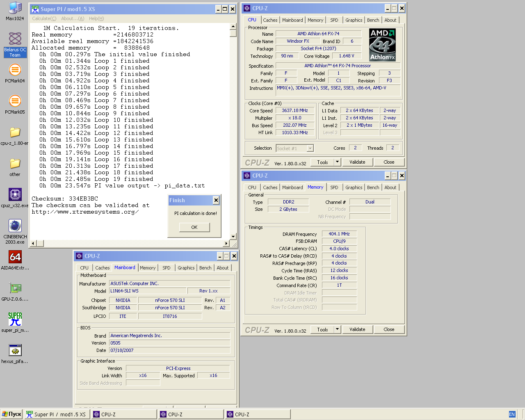Close the Finish dialog with X
The image size is (525, 420).
pyautogui.click(x=216, y=200)
